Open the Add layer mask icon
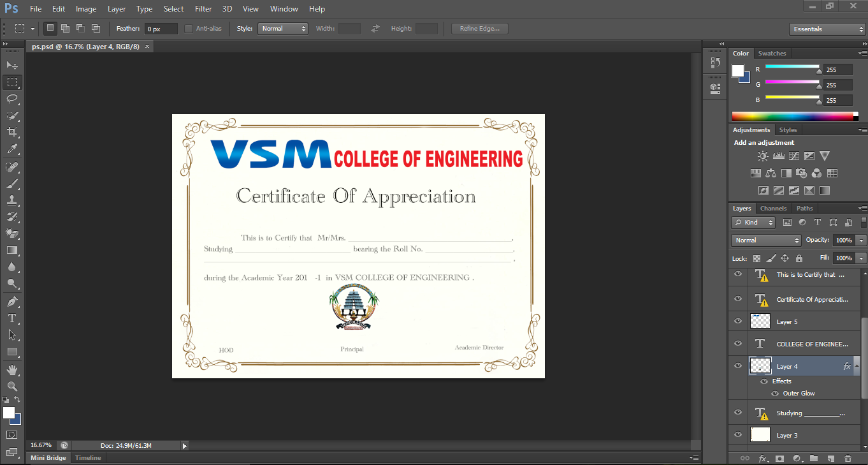The width and height of the screenshot is (868, 465). [780, 458]
